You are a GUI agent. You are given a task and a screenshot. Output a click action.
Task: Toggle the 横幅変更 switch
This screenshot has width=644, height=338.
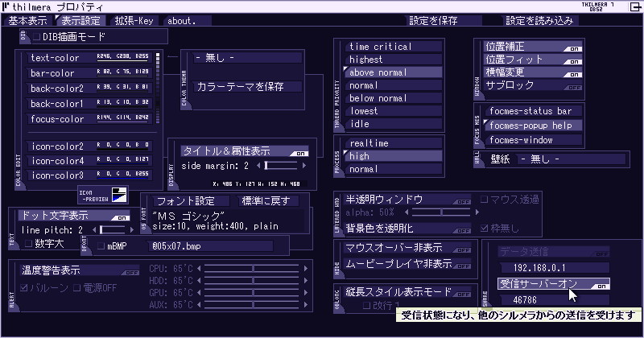(x=533, y=72)
